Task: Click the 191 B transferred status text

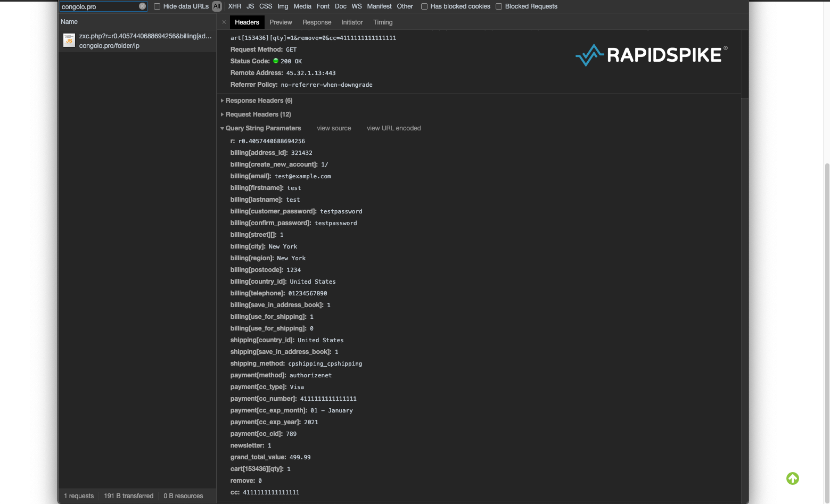Action: pyautogui.click(x=129, y=496)
